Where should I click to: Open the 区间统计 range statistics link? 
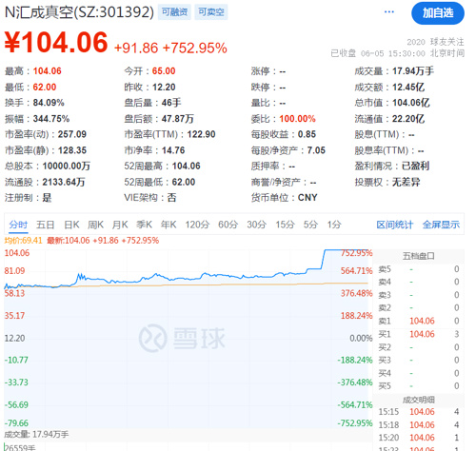395,225
